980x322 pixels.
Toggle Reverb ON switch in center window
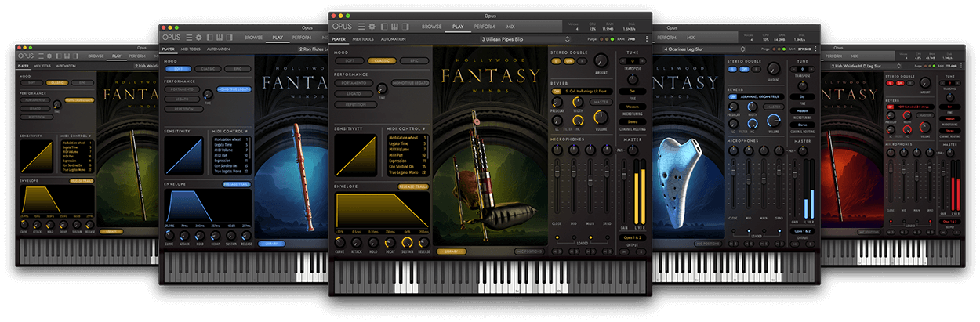click(557, 91)
